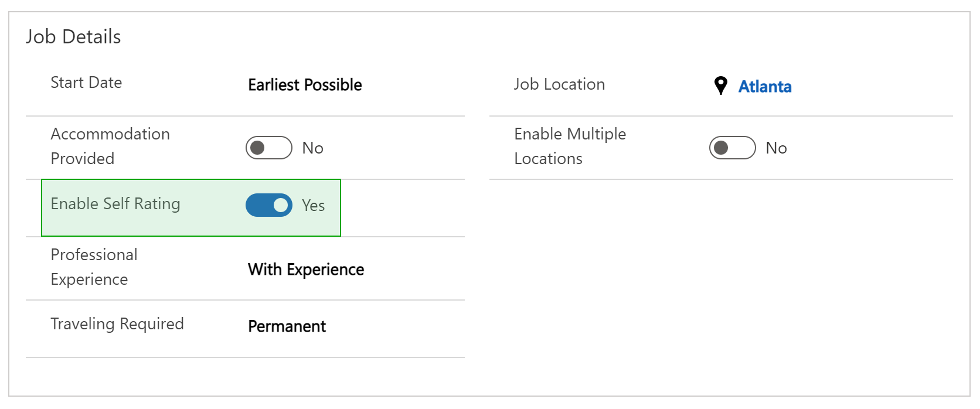
Task: Click the Enable Multiple Locations label
Action: (570, 146)
